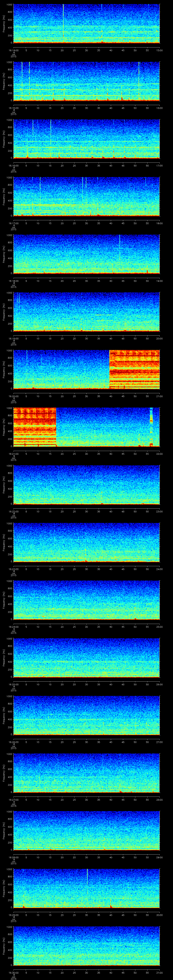
Task: Click the 'Frequency (Hz)' axis label of the 16:14 panel
Action: pos(4,24)
